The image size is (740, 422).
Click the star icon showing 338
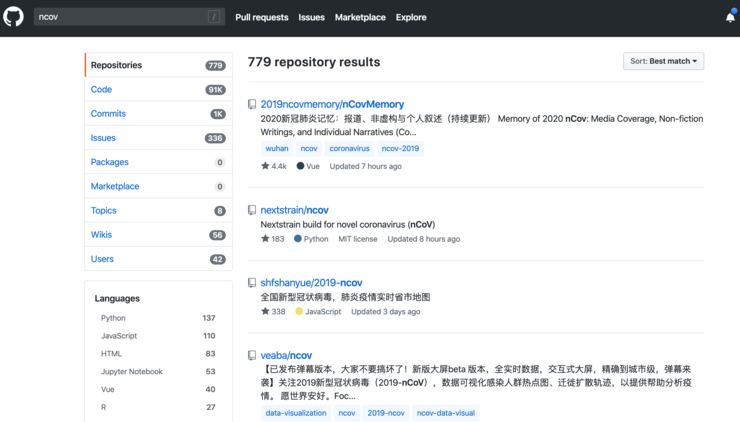[x=265, y=311]
